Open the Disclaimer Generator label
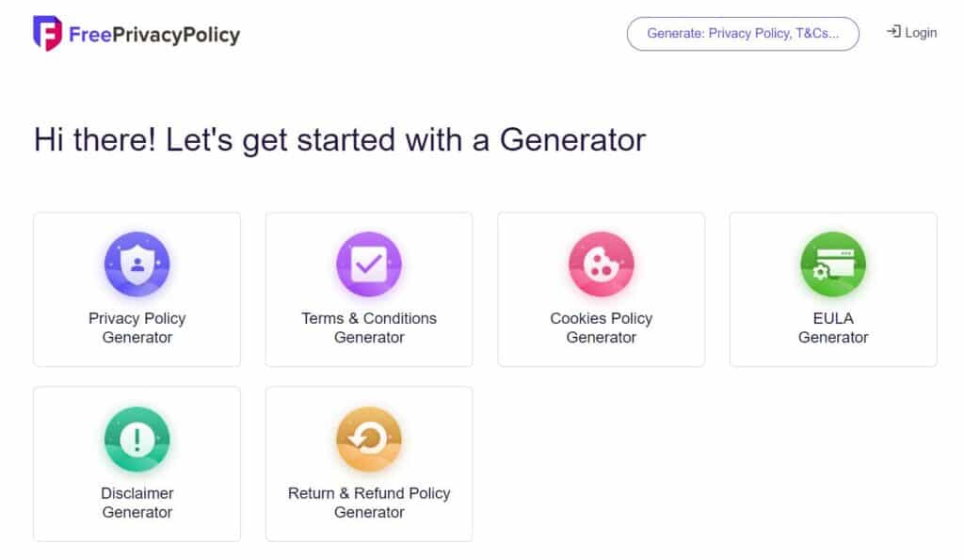The image size is (964, 560). 137,503
